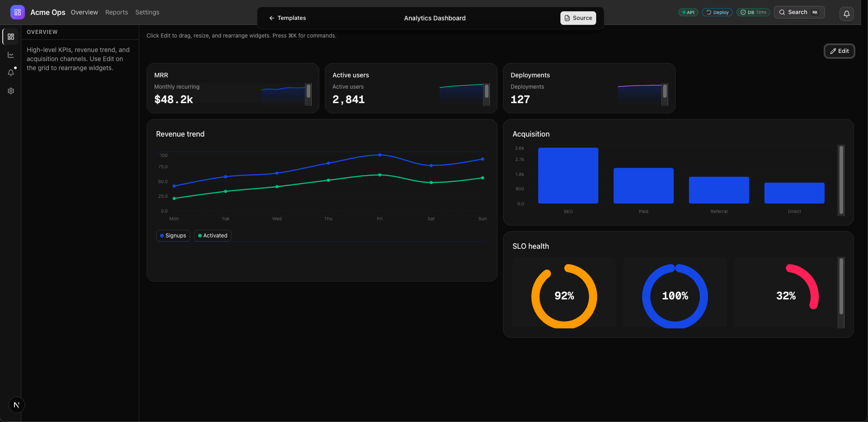This screenshot has height=422, width=868.
Task: Click the Active users card scrollbar handle
Action: [487, 91]
